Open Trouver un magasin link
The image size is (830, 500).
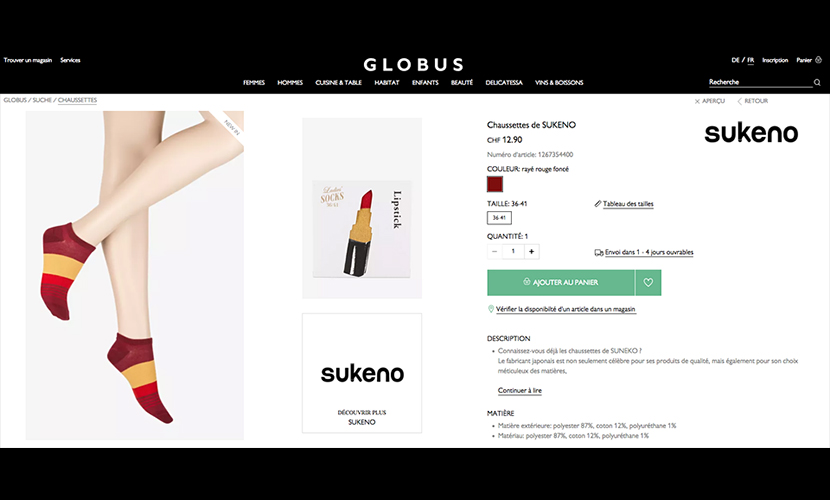click(28, 60)
